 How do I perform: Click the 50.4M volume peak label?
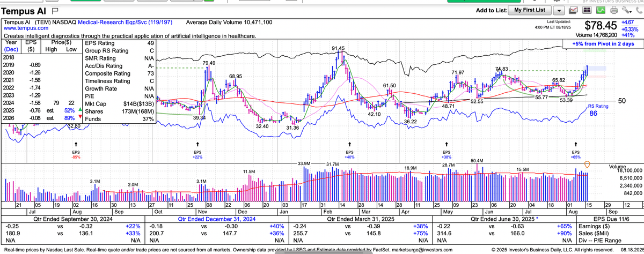pyautogui.click(x=477, y=161)
